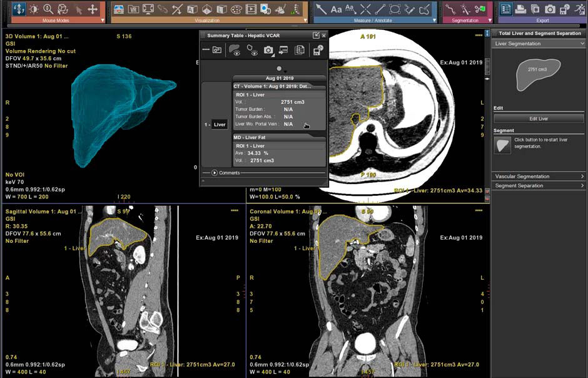Viewport: 588px width, 378px height.
Task: Select the window/level brightness mouse mode
Action: pyautogui.click(x=33, y=9)
